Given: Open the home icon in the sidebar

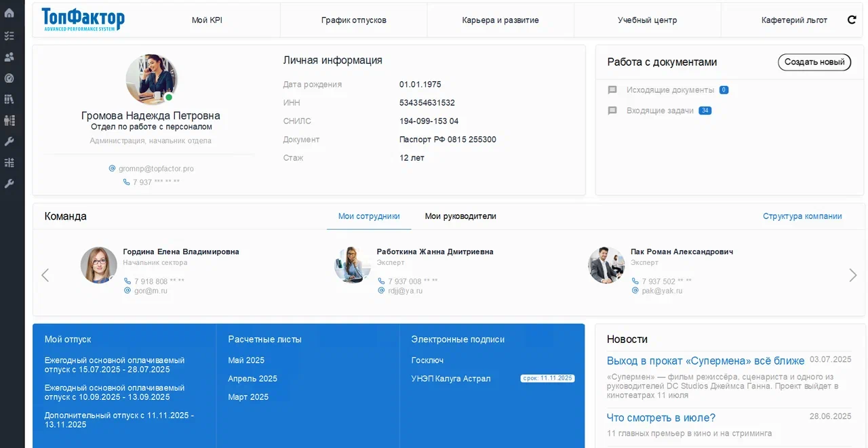Looking at the screenshot, I should coord(9,14).
